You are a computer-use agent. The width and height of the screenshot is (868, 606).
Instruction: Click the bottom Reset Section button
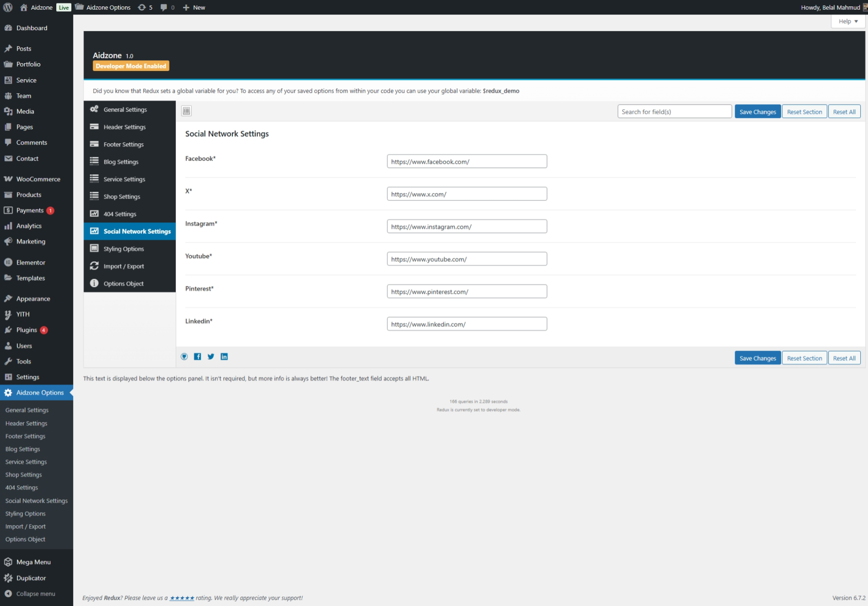(804, 358)
